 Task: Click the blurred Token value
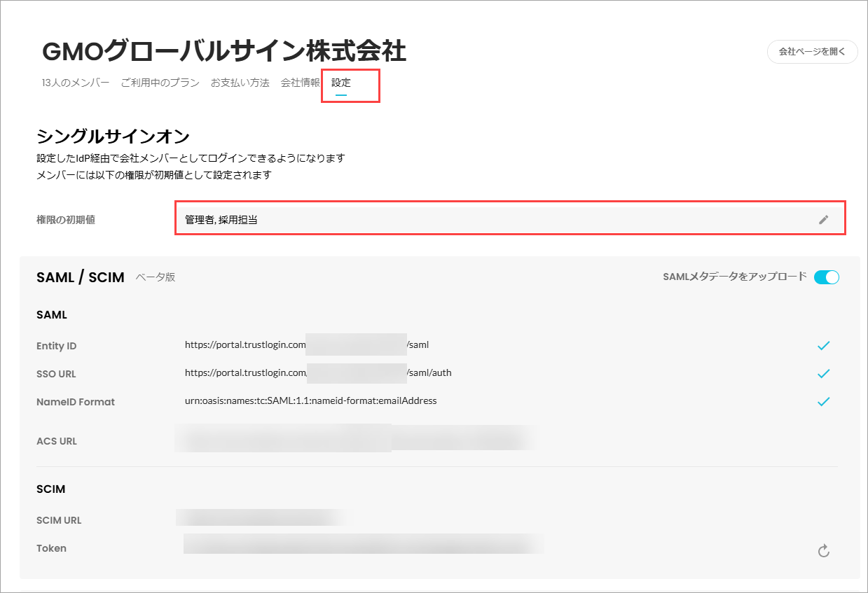(364, 544)
